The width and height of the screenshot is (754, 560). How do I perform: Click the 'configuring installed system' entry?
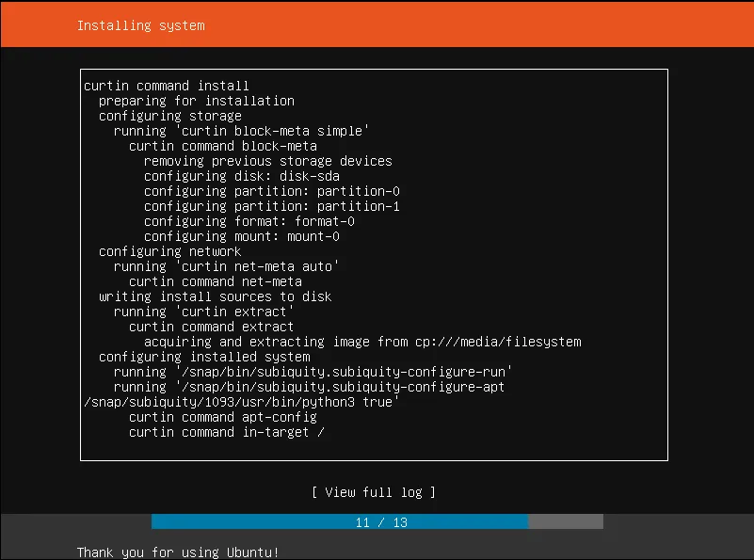tap(203, 357)
